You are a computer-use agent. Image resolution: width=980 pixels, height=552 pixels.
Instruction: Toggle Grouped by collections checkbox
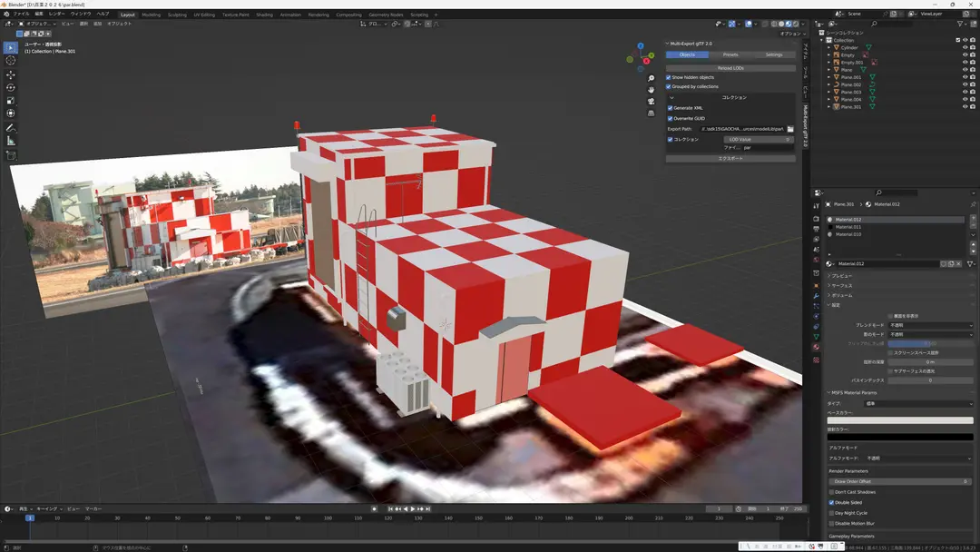pyautogui.click(x=668, y=86)
